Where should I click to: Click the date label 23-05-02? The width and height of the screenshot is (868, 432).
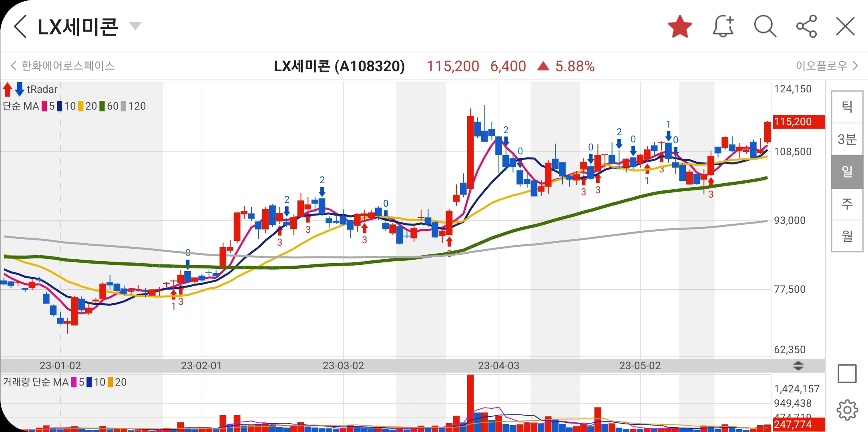click(640, 366)
